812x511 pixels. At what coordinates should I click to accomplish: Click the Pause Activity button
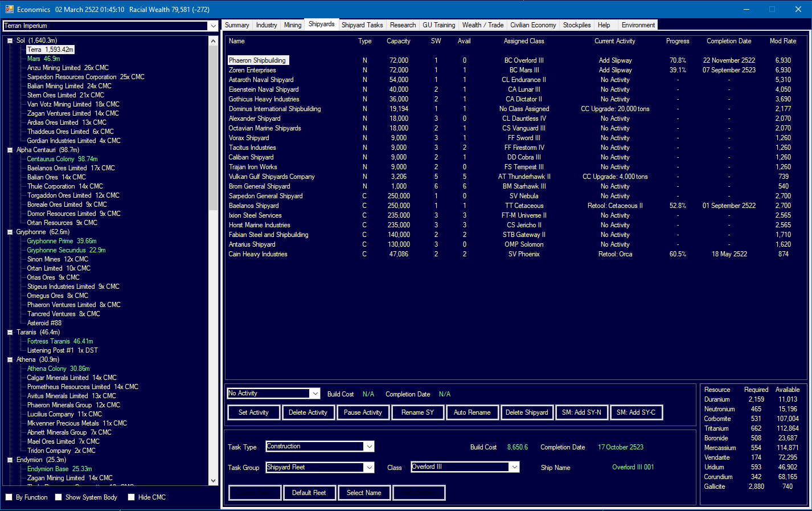click(363, 412)
